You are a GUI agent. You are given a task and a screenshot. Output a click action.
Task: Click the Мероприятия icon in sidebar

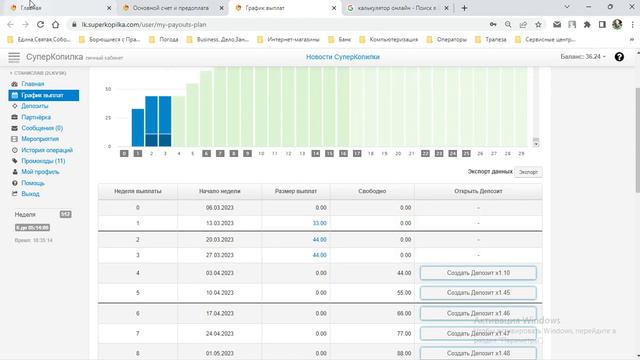pyautogui.click(x=15, y=139)
